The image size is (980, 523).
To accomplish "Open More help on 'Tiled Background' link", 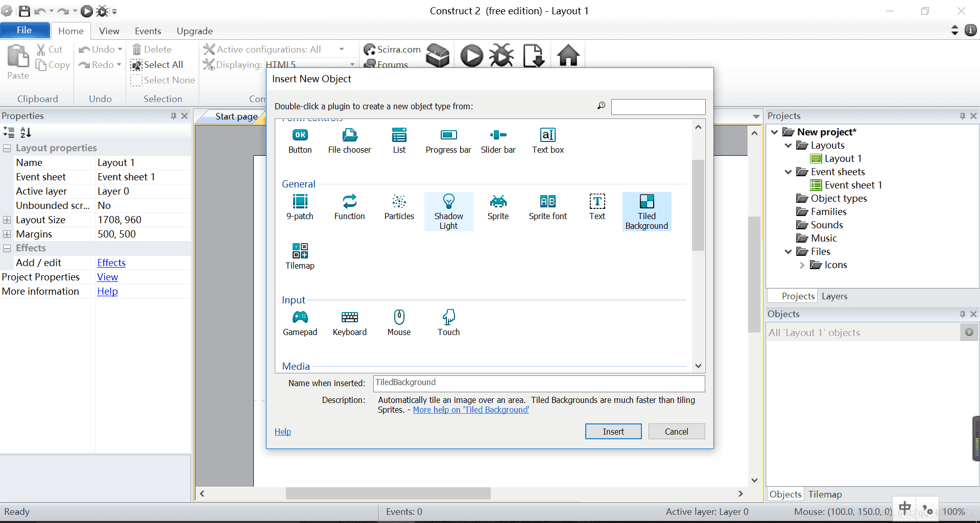I will [471, 410].
